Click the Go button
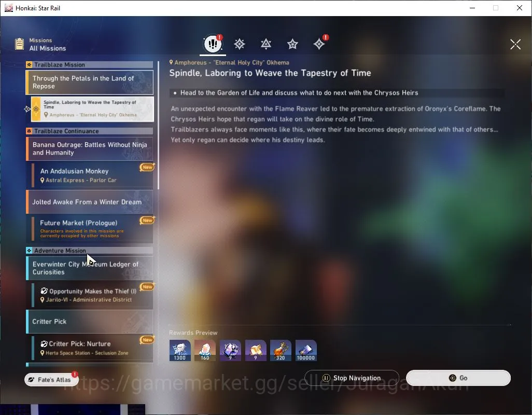 click(x=458, y=378)
